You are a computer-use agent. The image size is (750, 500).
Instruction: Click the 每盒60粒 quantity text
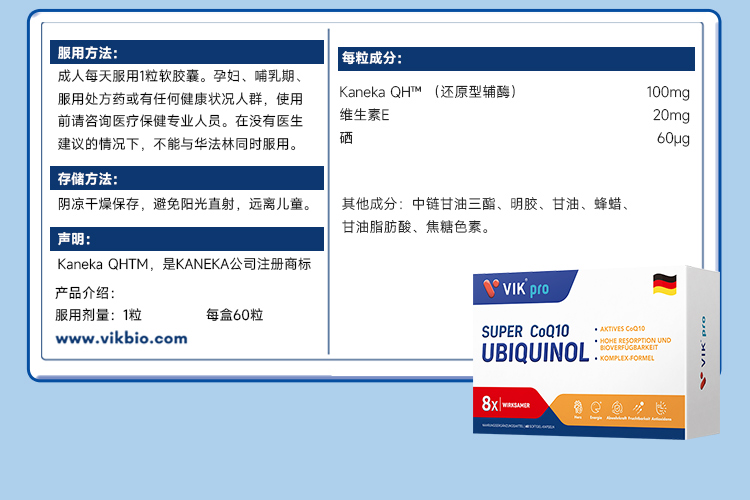point(234,314)
